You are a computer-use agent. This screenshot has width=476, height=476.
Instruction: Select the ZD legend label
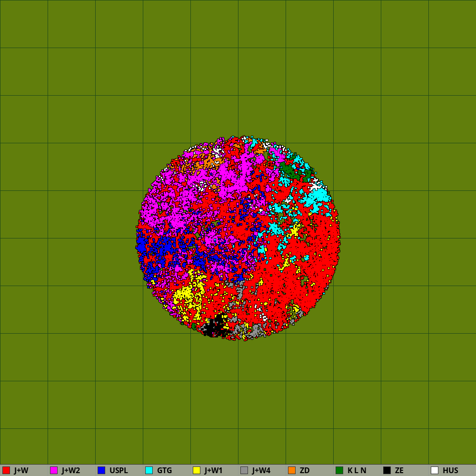click(x=305, y=470)
